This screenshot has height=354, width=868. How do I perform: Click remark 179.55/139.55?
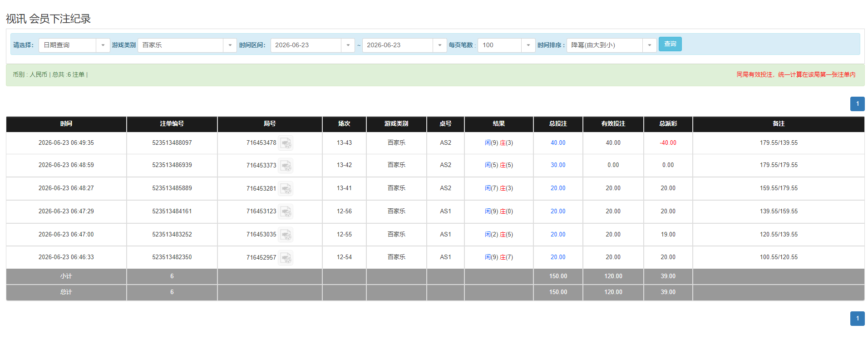[x=779, y=143]
